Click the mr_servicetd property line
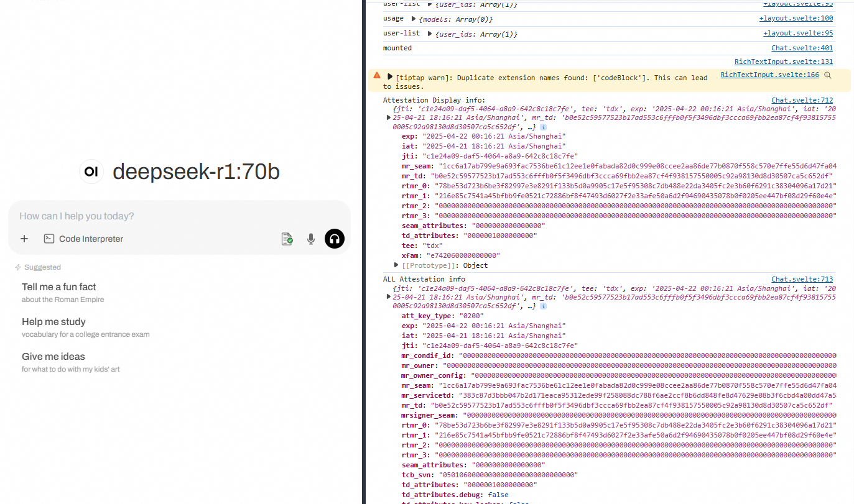The height and width of the screenshot is (504, 854). tap(619, 395)
